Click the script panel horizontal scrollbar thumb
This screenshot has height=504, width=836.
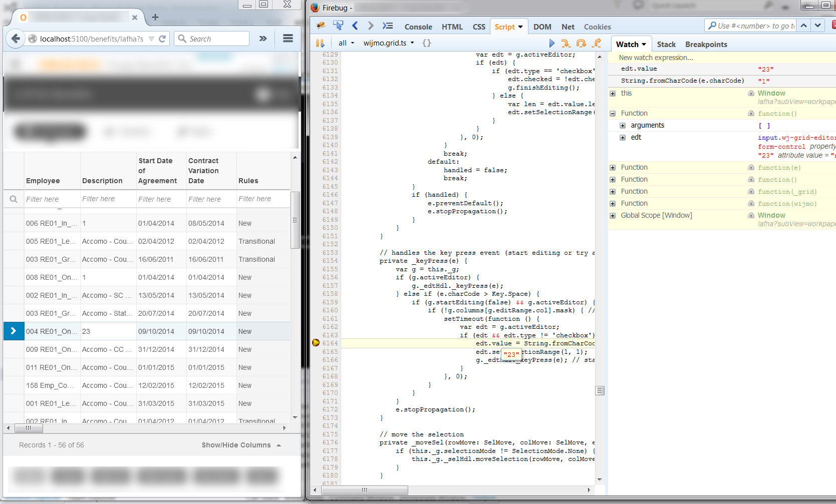click(x=365, y=490)
